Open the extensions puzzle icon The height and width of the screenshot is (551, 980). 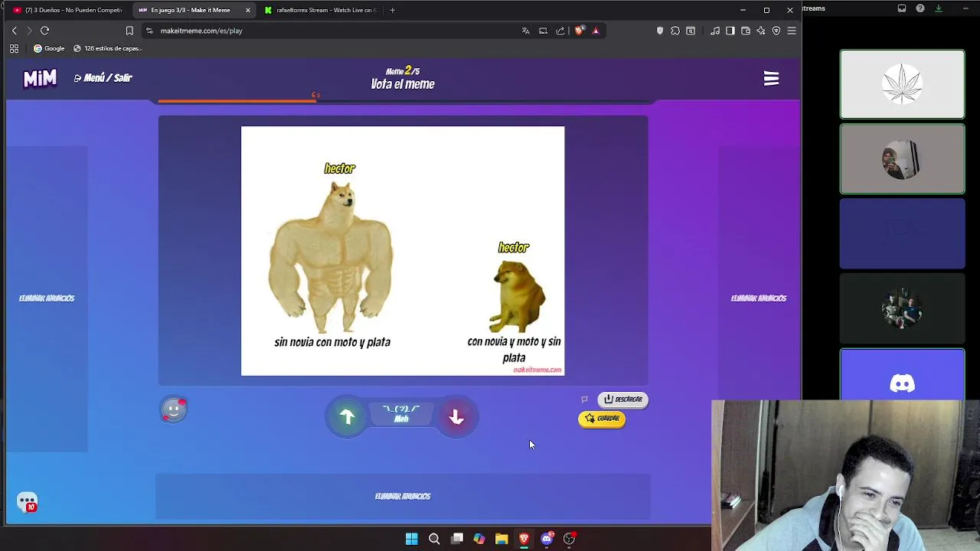point(675,31)
